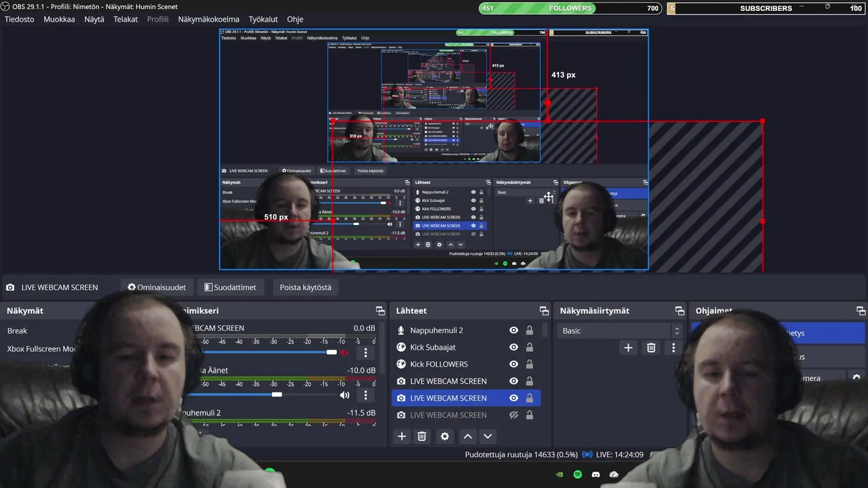Pop out the Näkymäsiirtymät dock with its float icon
Image resolution: width=868 pixels, height=488 pixels.
(679, 310)
